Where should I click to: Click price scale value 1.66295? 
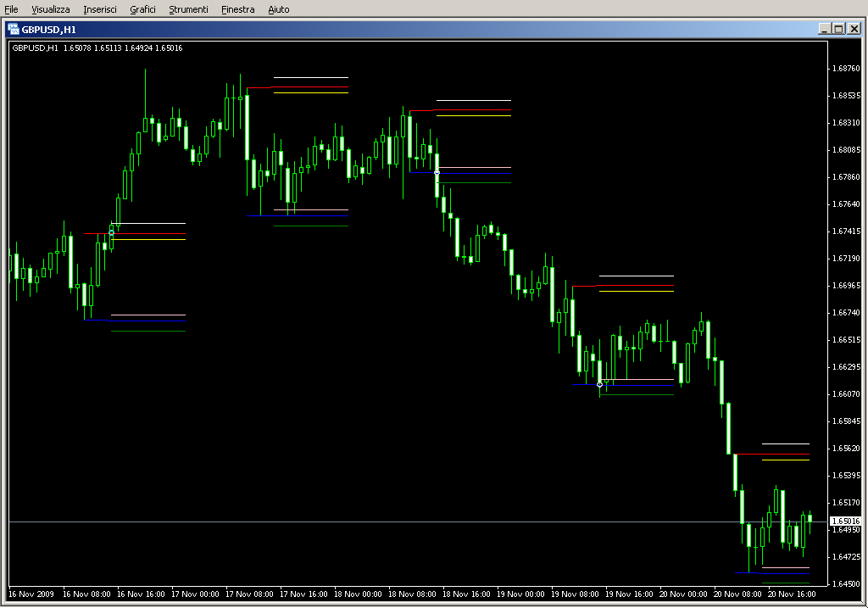(847, 367)
